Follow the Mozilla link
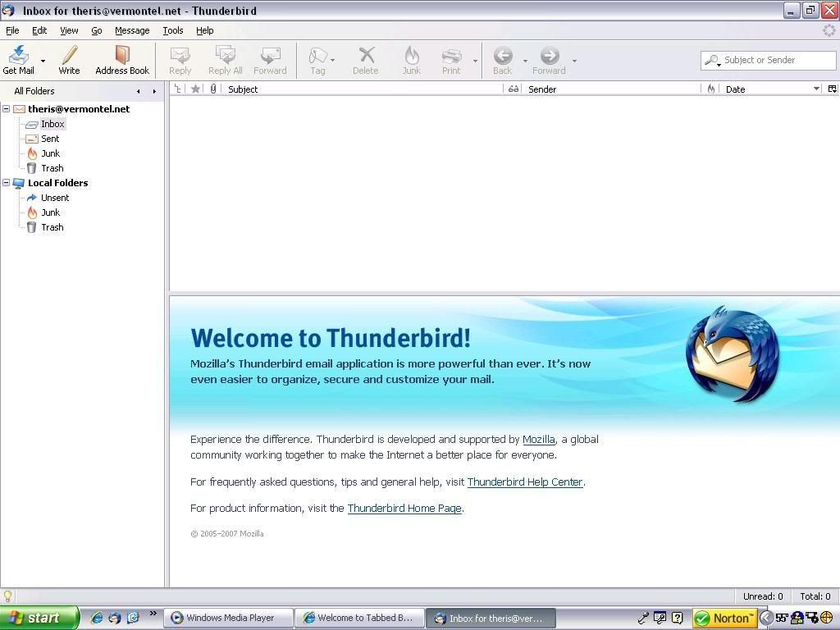Screen dimensions: 840x630 (538, 440)
